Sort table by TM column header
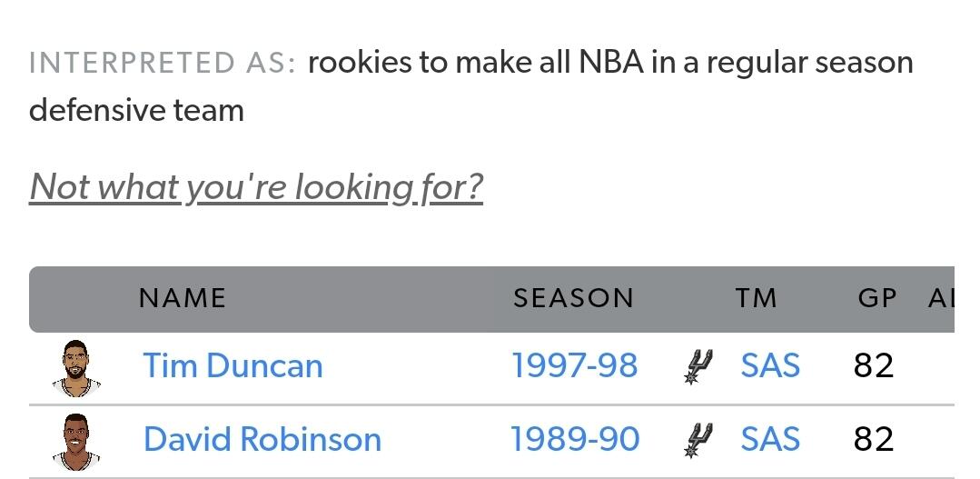 pos(757,298)
